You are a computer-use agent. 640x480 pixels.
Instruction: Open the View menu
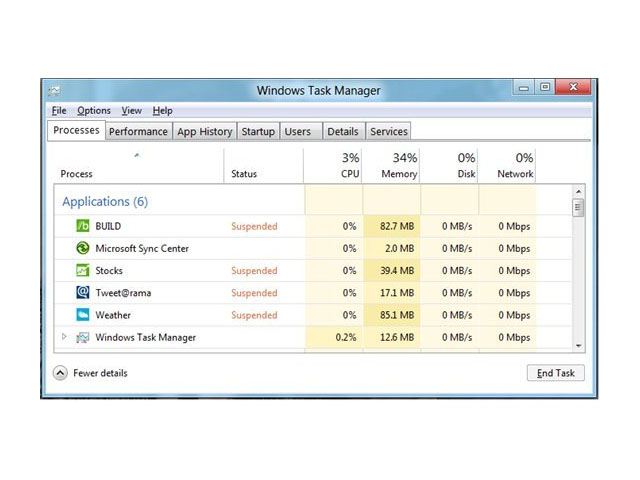pos(131,111)
